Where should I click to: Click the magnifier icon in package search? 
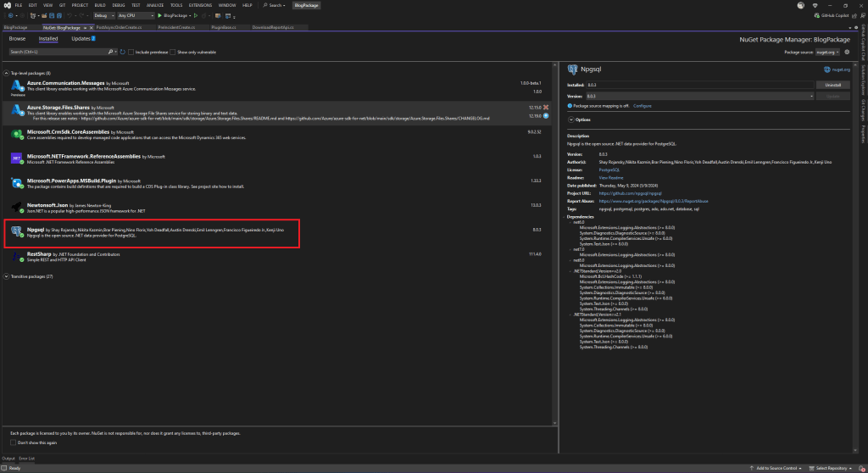[111, 52]
